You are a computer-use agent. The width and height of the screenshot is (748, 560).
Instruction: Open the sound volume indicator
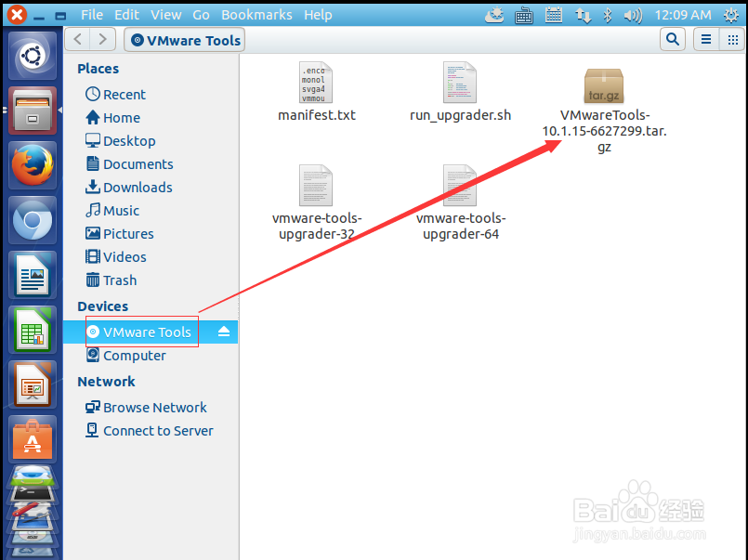coord(633,16)
